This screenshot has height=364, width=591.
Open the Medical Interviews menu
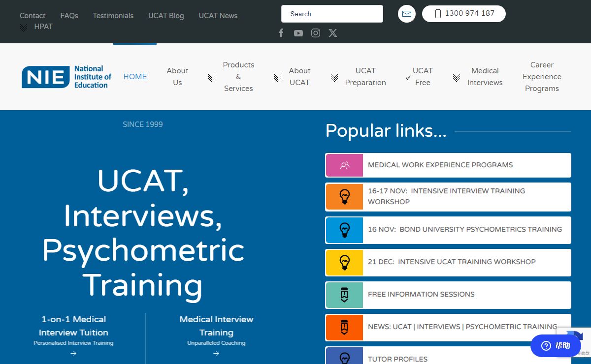pyautogui.click(x=485, y=77)
